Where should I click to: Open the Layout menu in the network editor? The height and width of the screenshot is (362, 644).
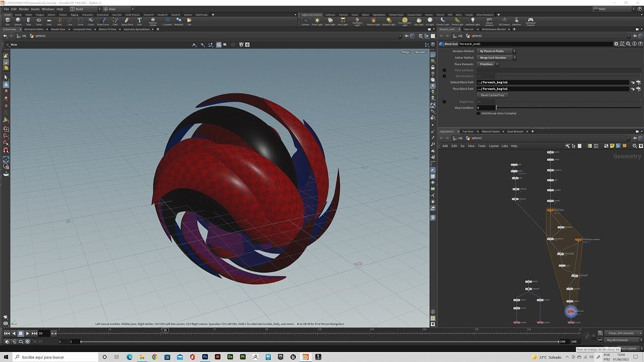pos(494,146)
